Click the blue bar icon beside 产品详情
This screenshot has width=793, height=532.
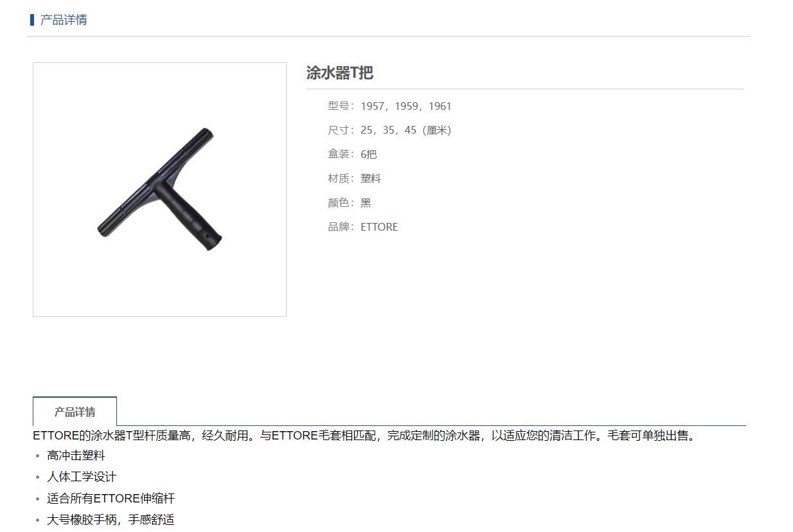pyautogui.click(x=32, y=20)
